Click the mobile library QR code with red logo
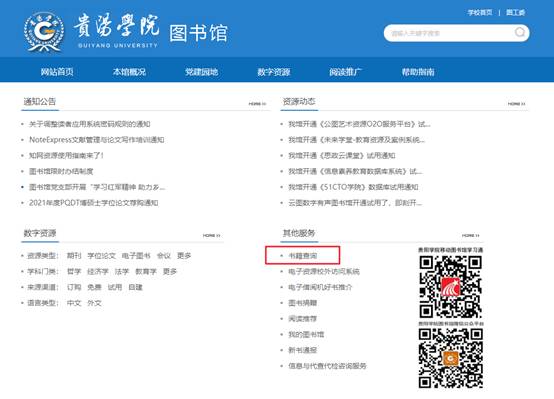Viewport: 554px width, 399px height. coord(451,287)
